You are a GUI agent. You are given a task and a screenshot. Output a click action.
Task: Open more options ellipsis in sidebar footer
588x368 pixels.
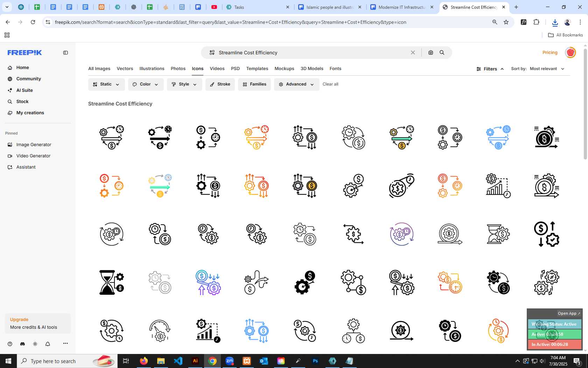tap(65, 343)
